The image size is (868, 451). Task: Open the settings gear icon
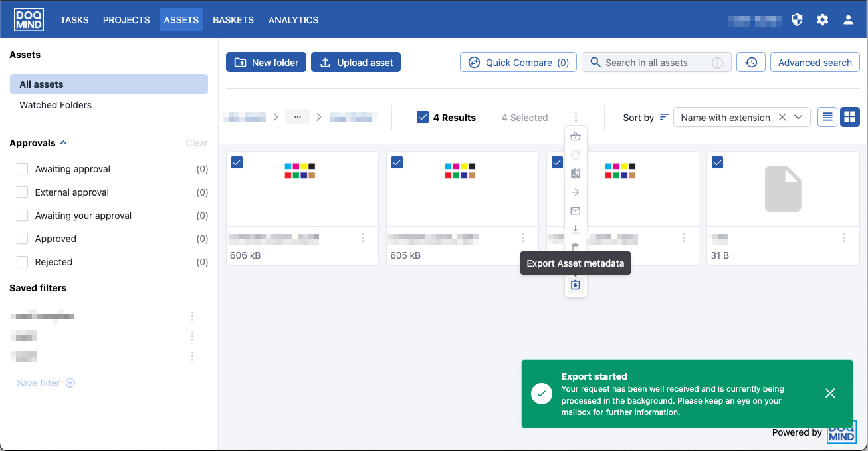tap(822, 20)
